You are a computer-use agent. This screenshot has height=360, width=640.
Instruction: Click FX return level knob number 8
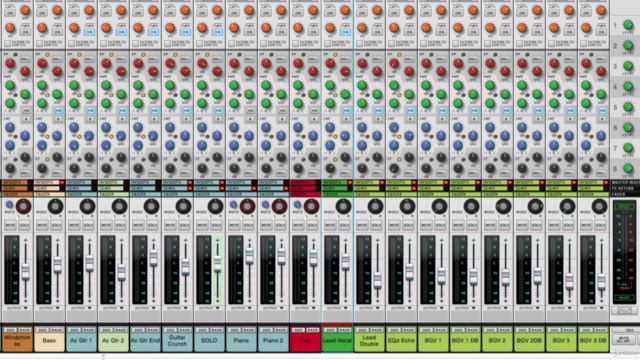click(628, 168)
